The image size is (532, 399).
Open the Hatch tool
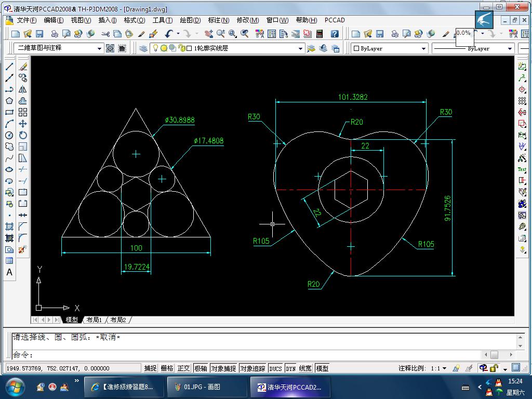pyautogui.click(x=9, y=227)
